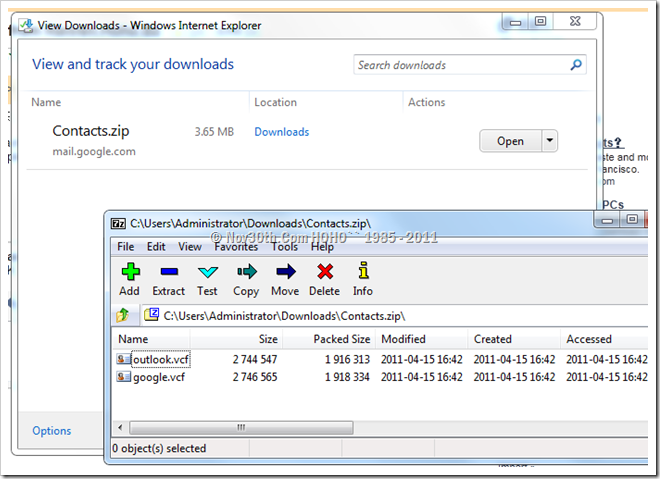This screenshot has width=660, height=479.
Task: Minimize the 7-Zip window
Action: pos(607,220)
